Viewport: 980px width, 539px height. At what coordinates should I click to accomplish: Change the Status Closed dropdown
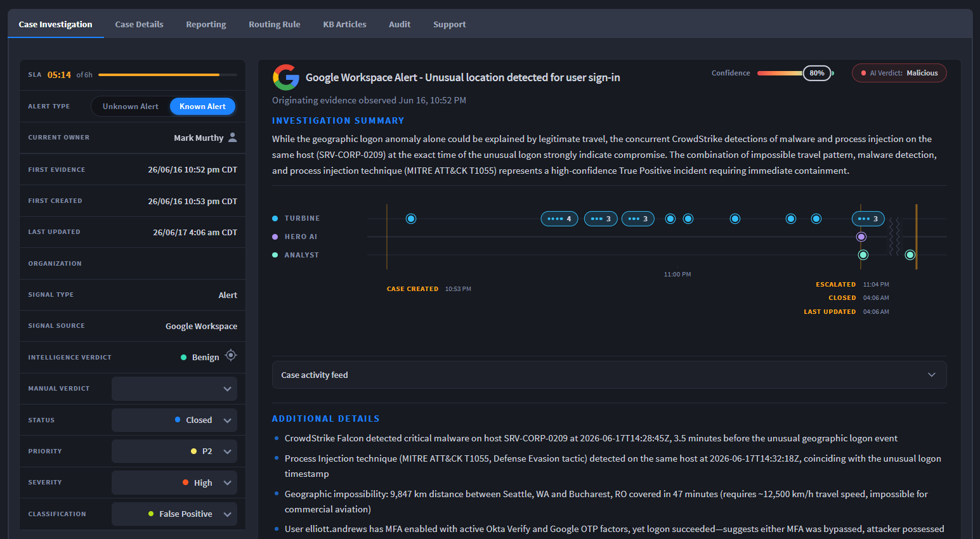click(174, 420)
